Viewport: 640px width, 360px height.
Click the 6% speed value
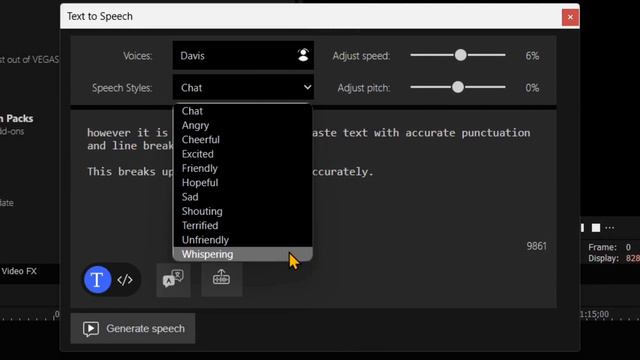pos(532,56)
